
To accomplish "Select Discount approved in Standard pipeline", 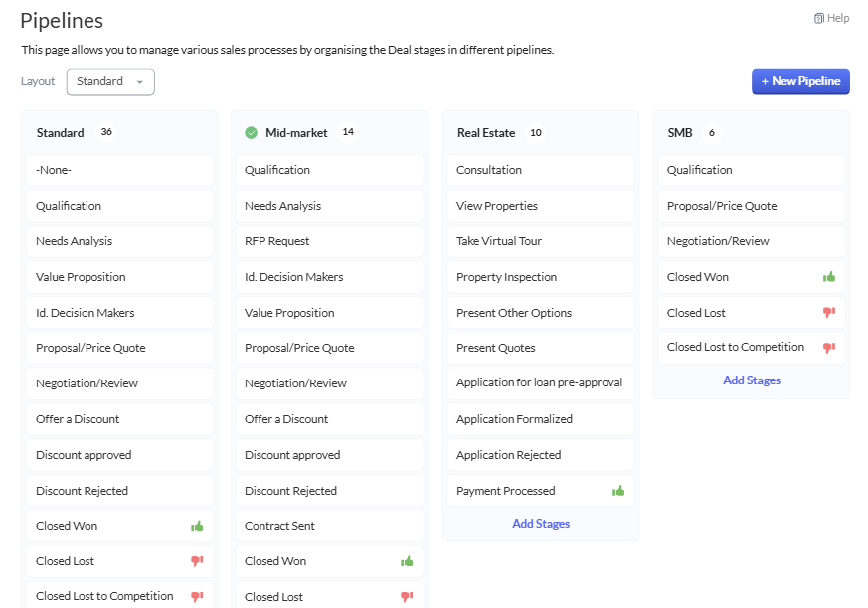I will click(x=119, y=455).
